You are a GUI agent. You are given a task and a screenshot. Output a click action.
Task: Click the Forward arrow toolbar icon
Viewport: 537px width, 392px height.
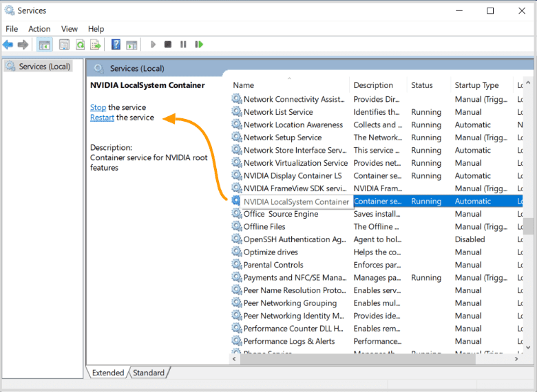(x=23, y=45)
